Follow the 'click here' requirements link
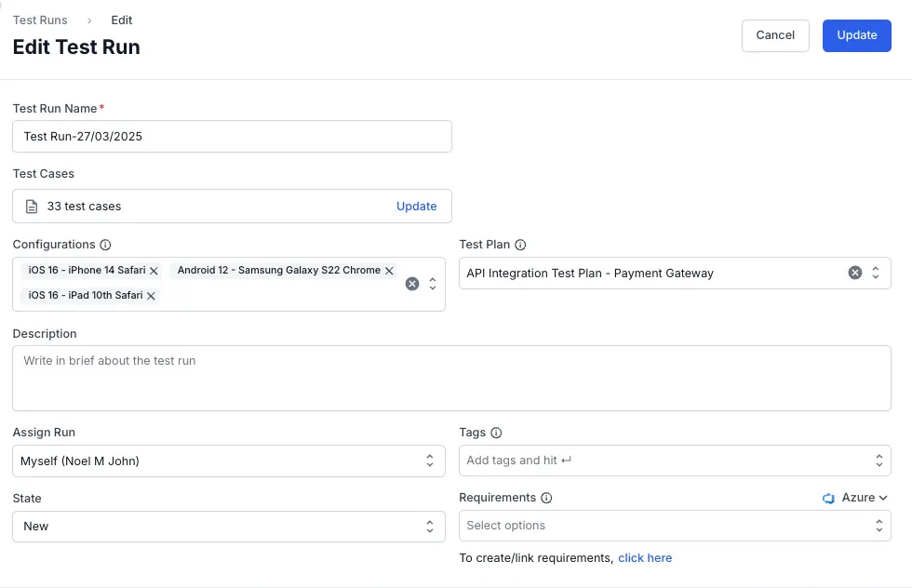The width and height of the screenshot is (912, 588). (645, 558)
